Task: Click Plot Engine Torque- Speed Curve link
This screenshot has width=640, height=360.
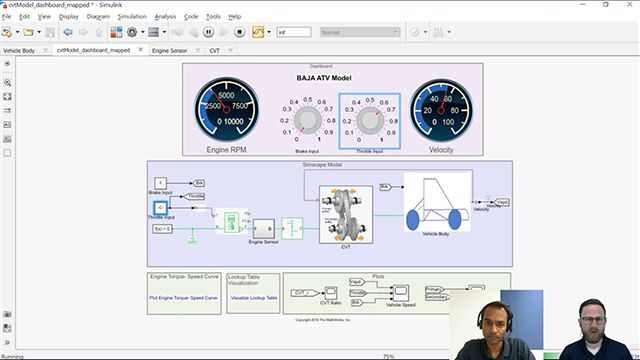Action: 183,298
